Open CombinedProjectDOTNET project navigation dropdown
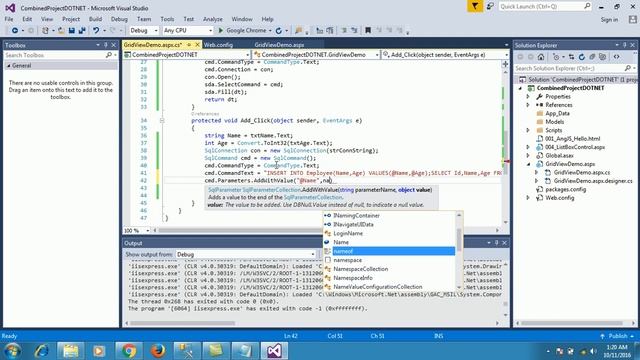Screen dimensions: 640x360 187,55
